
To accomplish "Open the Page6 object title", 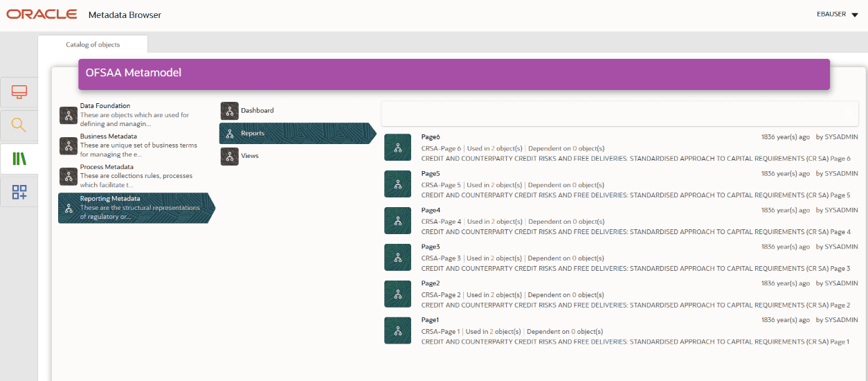I will (431, 137).
